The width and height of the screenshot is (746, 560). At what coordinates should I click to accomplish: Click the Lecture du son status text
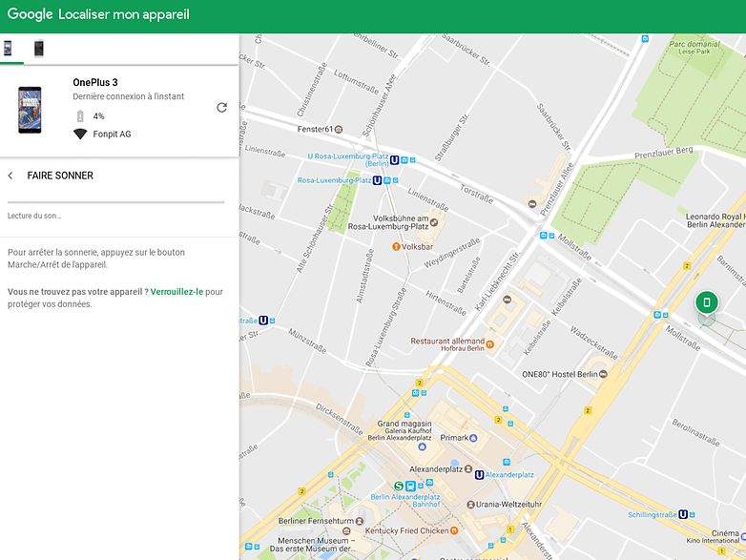(34, 216)
